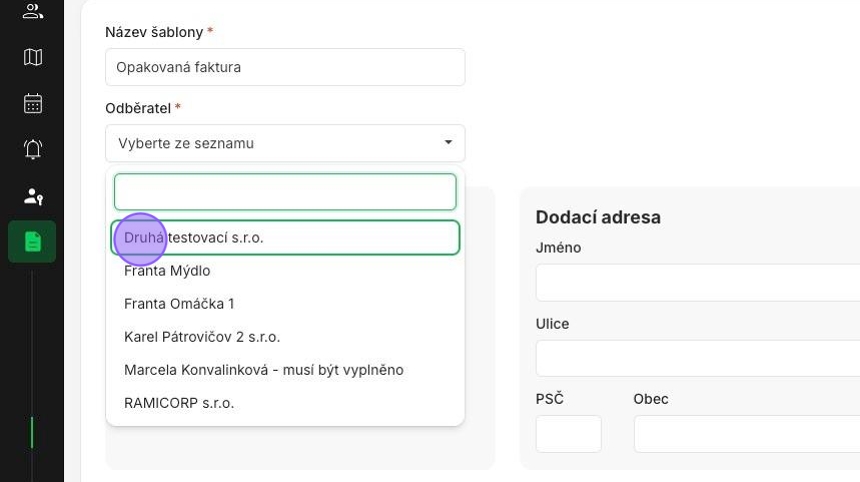Focus the PSČ input field
The width and height of the screenshot is (860, 482).
(569, 434)
